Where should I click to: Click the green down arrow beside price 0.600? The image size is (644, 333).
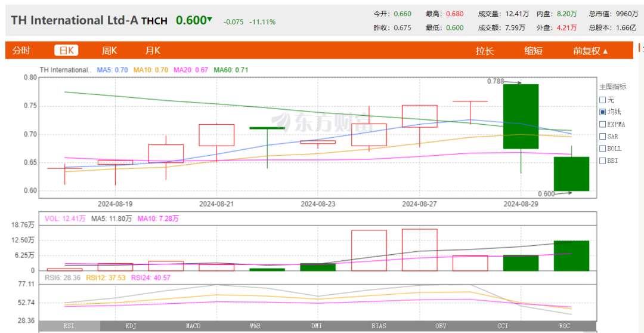click(x=209, y=20)
